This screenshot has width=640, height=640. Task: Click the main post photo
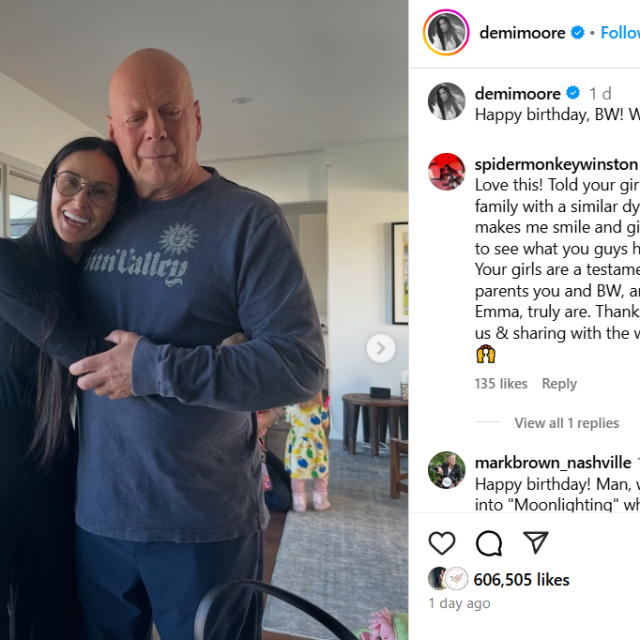coord(204,320)
